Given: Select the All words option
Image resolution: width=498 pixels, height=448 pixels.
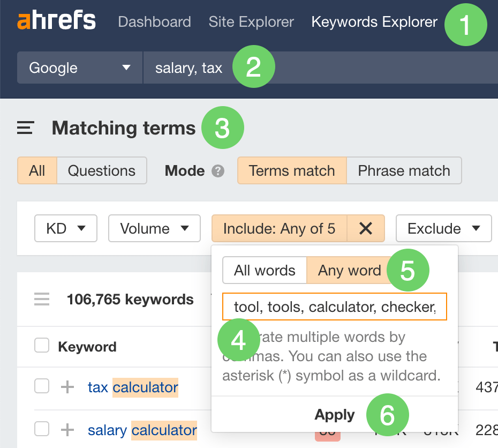Looking at the screenshot, I should coord(264,270).
